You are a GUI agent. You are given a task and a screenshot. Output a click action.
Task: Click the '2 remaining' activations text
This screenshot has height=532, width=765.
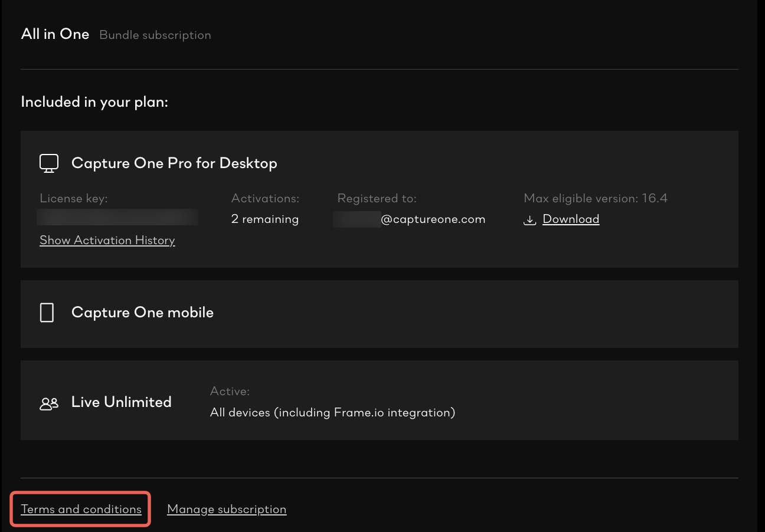pos(265,219)
